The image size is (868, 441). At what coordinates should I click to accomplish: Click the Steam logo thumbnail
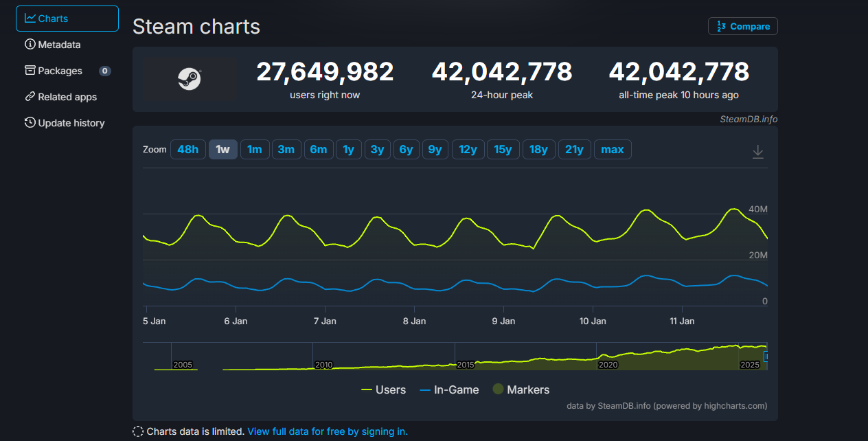click(190, 80)
